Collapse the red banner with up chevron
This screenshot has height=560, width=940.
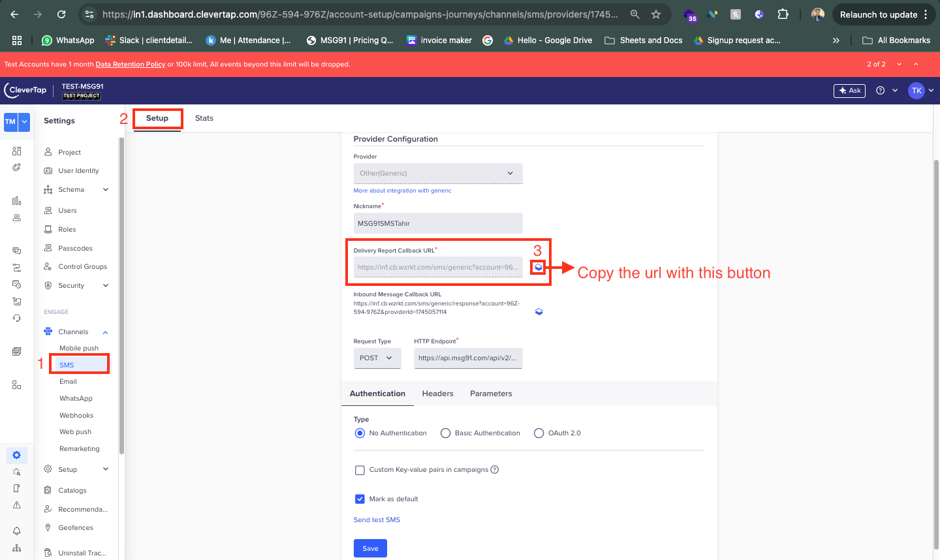pos(916,64)
